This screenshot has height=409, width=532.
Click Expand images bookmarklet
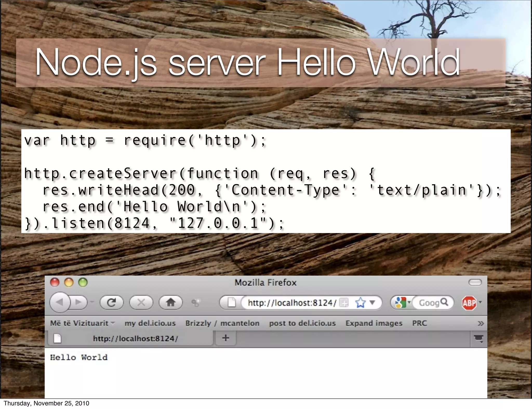374,323
